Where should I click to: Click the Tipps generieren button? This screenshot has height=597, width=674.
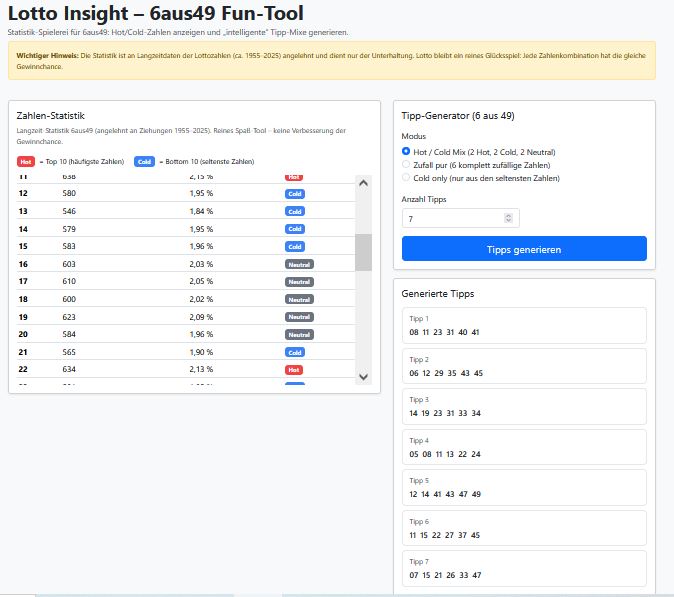point(524,249)
